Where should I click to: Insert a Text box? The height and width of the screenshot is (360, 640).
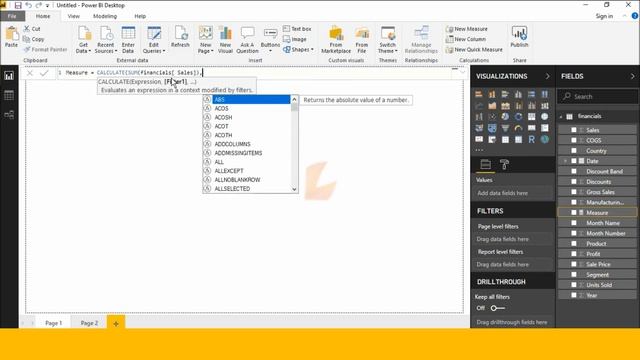[x=297, y=29]
